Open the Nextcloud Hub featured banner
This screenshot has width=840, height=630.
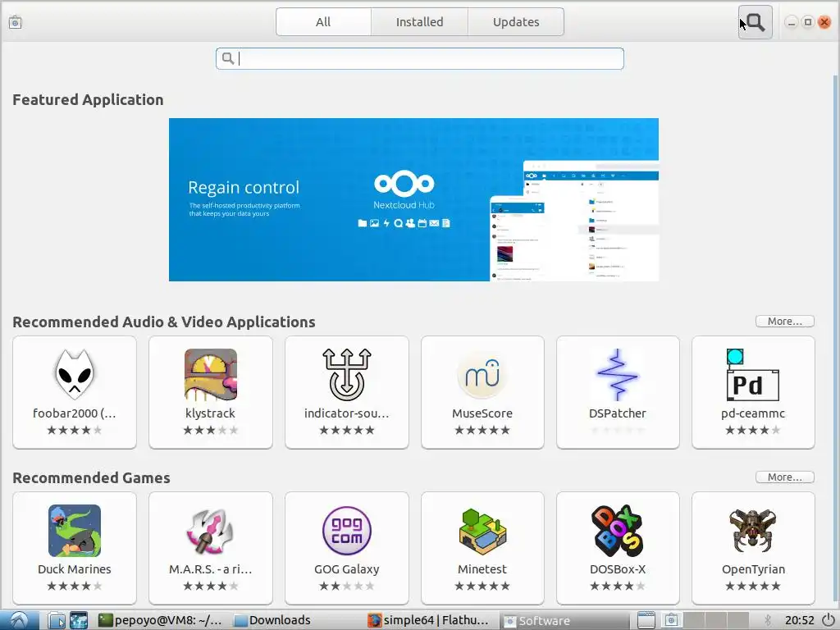click(x=413, y=199)
